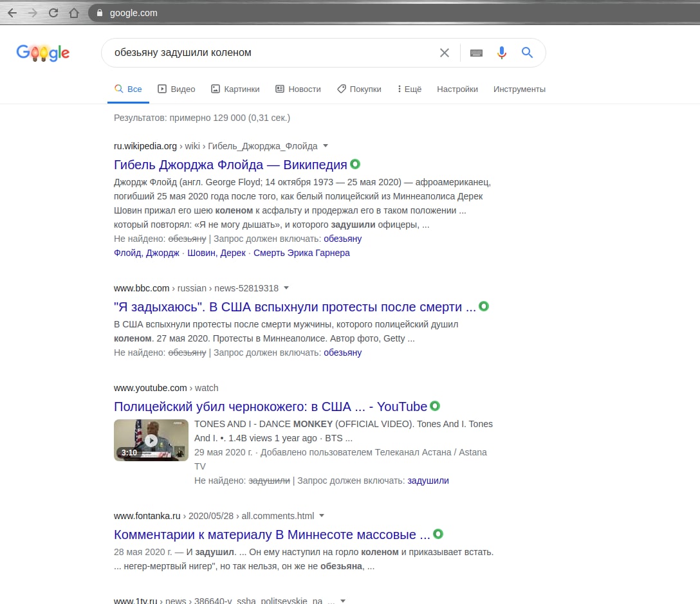Reload the page with the refresh icon

point(53,13)
